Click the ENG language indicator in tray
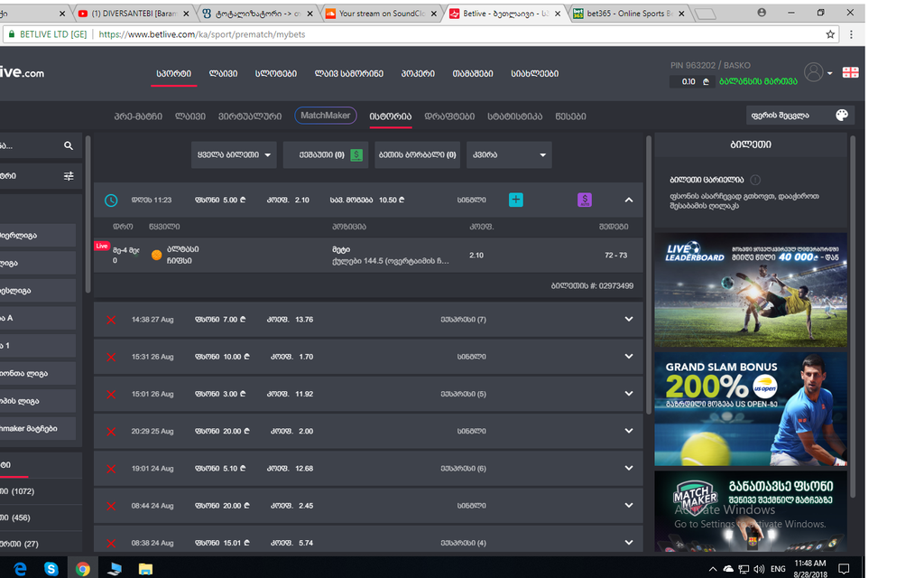924x578 pixels. (x=778, y=569)
